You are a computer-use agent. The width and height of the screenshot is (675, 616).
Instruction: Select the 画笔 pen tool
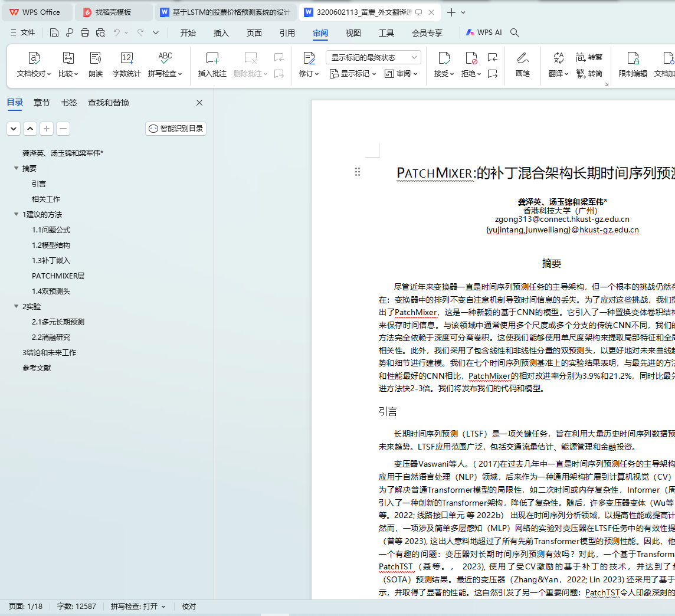[523, 64]
